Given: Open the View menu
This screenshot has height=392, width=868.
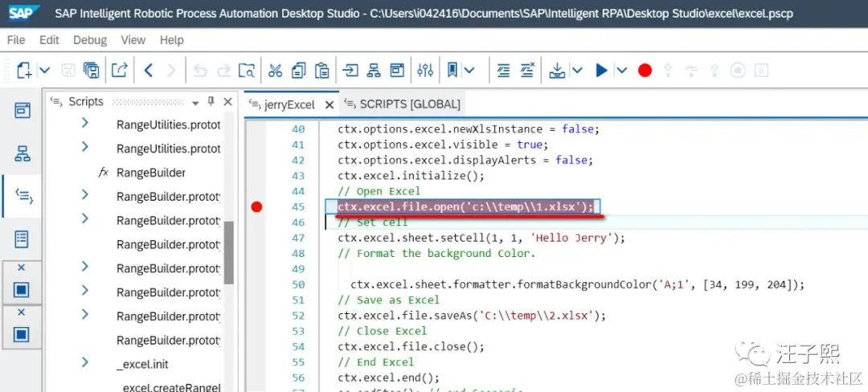Looking at the screenshot, I should tap(133, 40).
